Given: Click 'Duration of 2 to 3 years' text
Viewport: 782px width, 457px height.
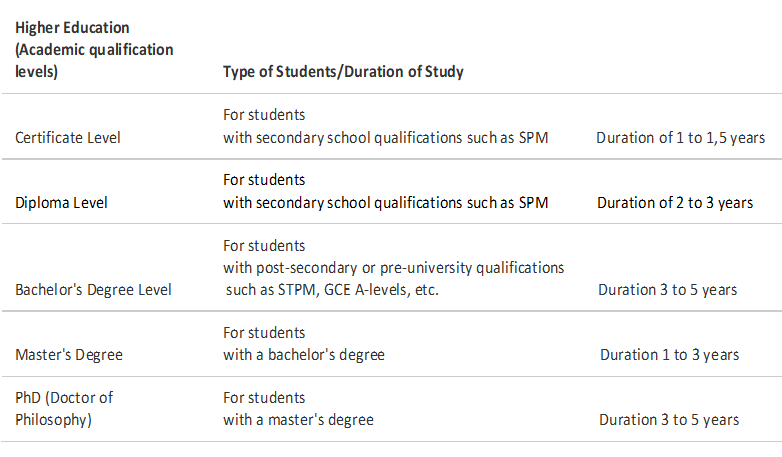Looking at the screenshot, I should point(675,203).
